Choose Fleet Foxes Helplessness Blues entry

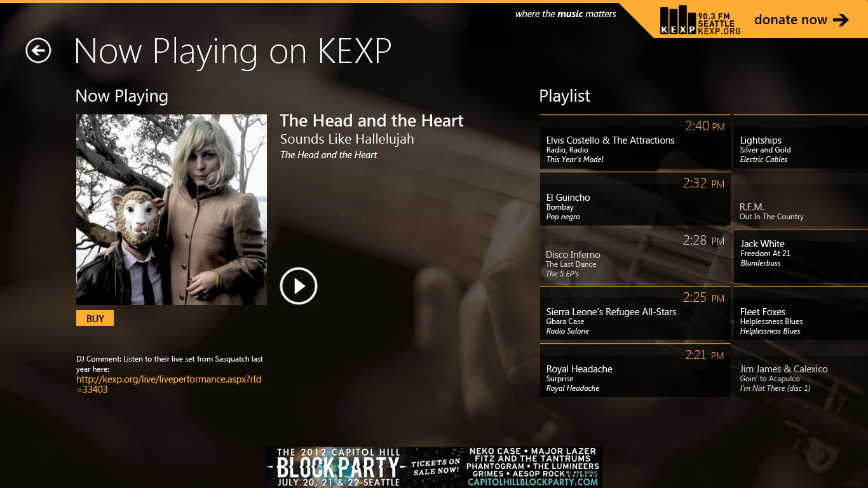pos(801,313)
